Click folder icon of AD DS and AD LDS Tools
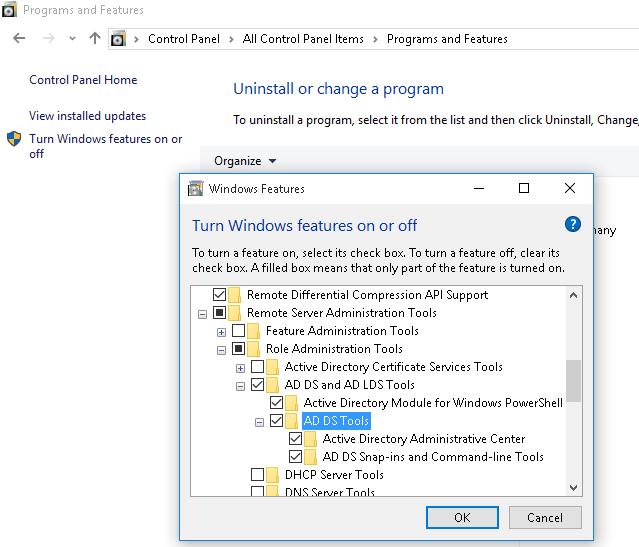Viewport: 639px width, 547px height. [272, 385]
